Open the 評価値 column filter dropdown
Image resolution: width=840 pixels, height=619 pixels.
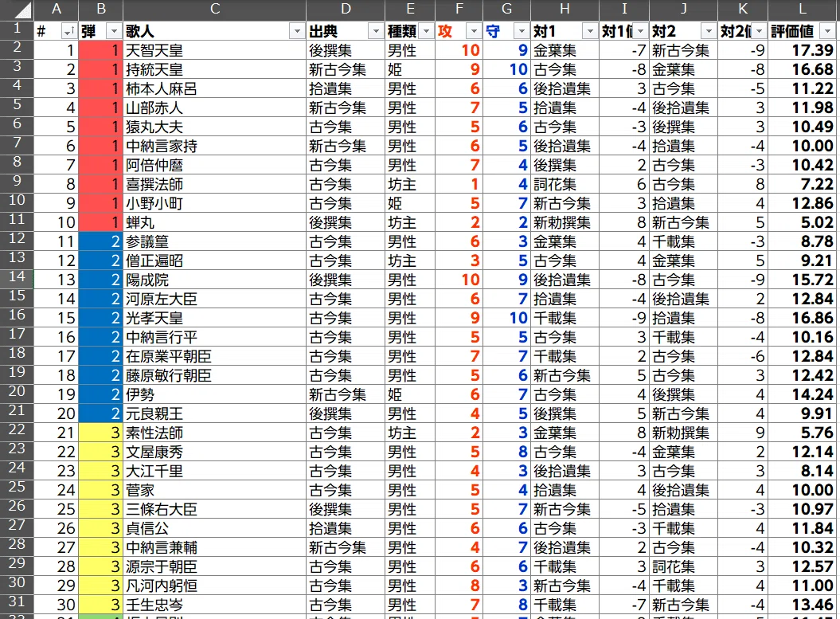[828, 32]
